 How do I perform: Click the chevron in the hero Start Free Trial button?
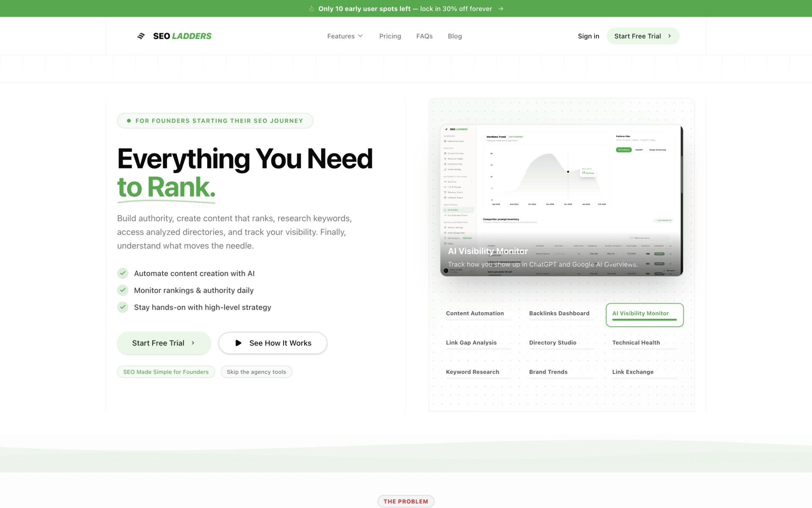pos(193,343)
